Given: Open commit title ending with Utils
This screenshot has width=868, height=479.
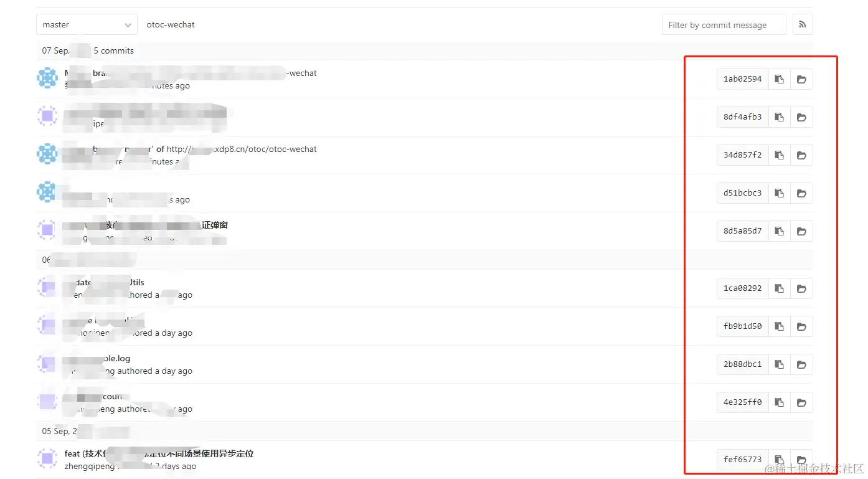Looking at the screenshot, I should point(105,283).
